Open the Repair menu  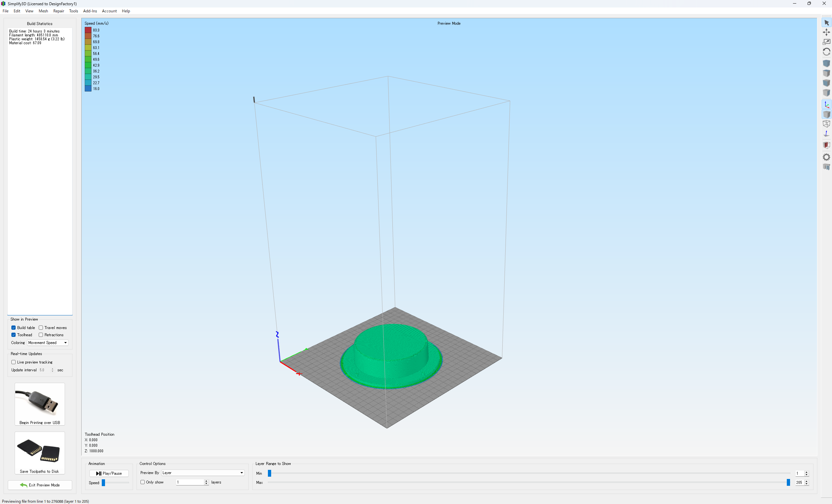pos(59,11)
